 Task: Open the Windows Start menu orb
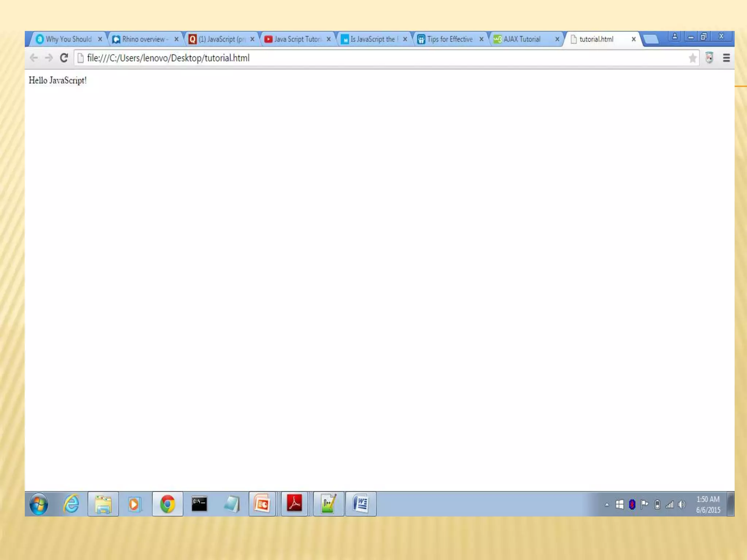coord(39,504)
